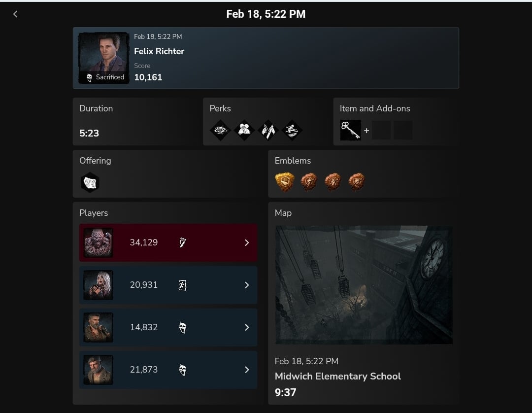
Task: Click the killer score 34,129
Action: point(144,242)
